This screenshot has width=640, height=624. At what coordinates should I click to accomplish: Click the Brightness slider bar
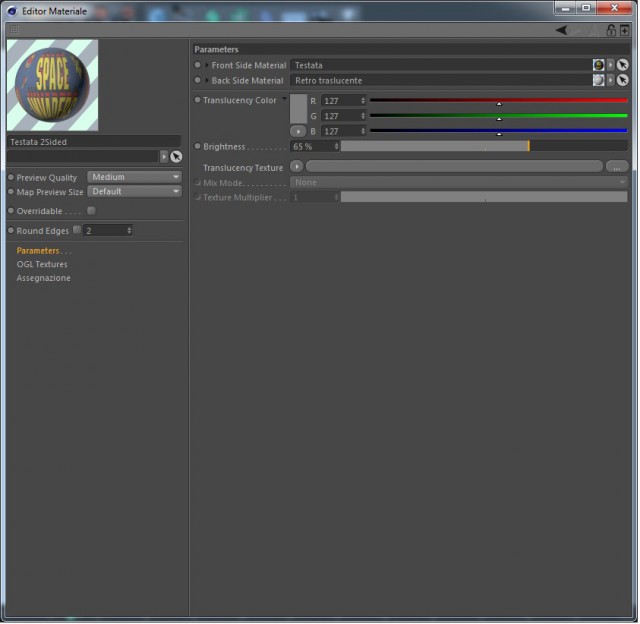point(484,146)
